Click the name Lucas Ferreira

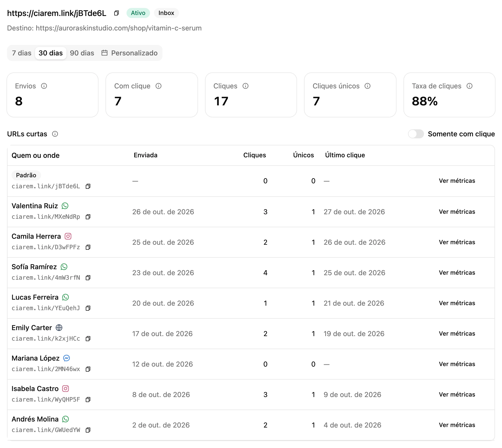35,297
